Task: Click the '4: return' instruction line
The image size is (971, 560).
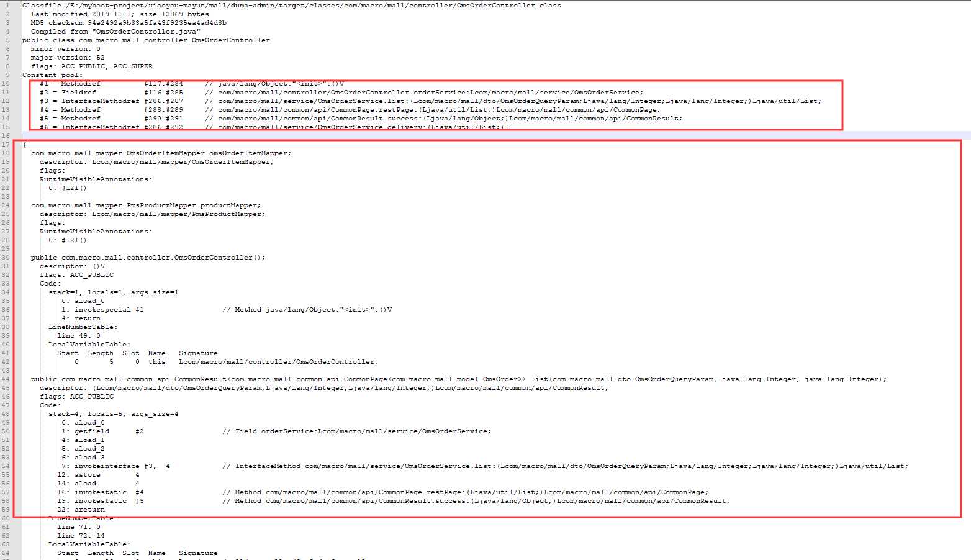Action: [x=81, y=318]
